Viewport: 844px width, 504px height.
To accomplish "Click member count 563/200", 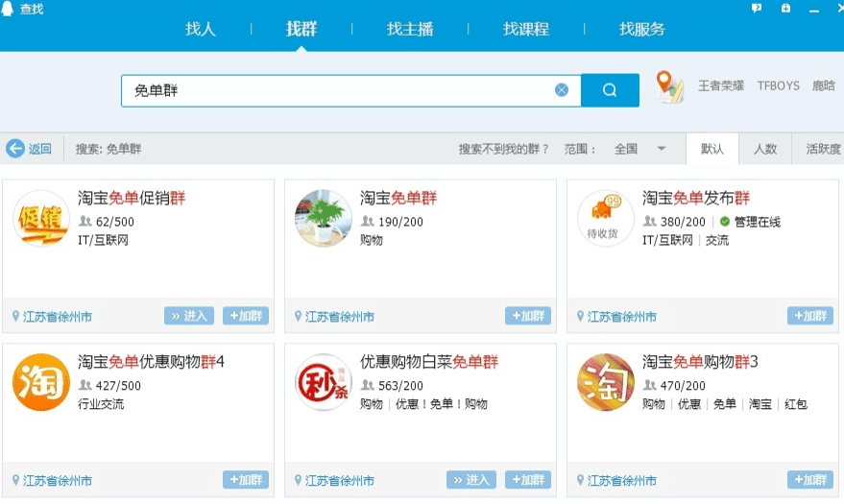I will [400, 386].
